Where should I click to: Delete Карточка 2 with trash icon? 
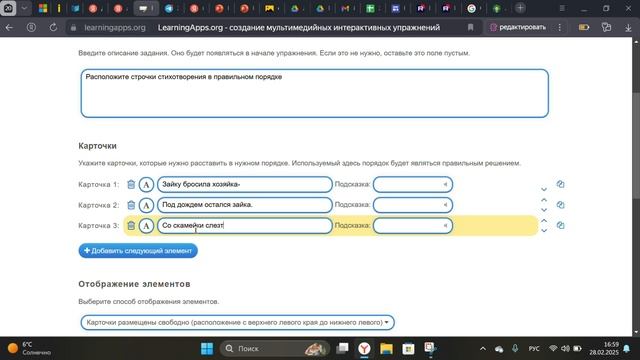pos(131,205)
